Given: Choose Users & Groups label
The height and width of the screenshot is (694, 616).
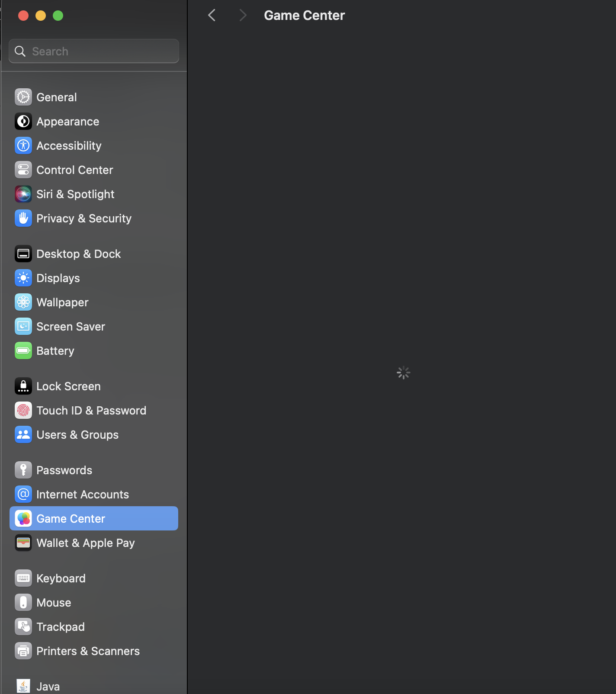Looking at the screenshot, I should point(77,435).
